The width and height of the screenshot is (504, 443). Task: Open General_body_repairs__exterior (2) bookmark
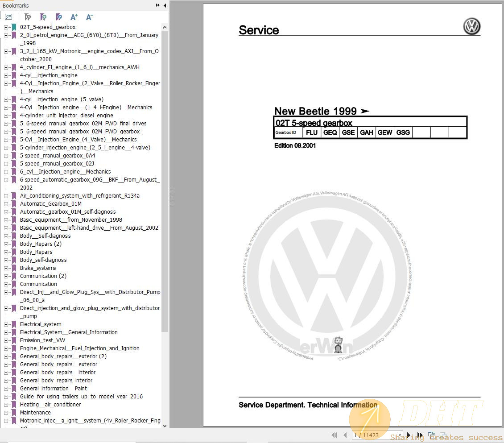(63, 356)
